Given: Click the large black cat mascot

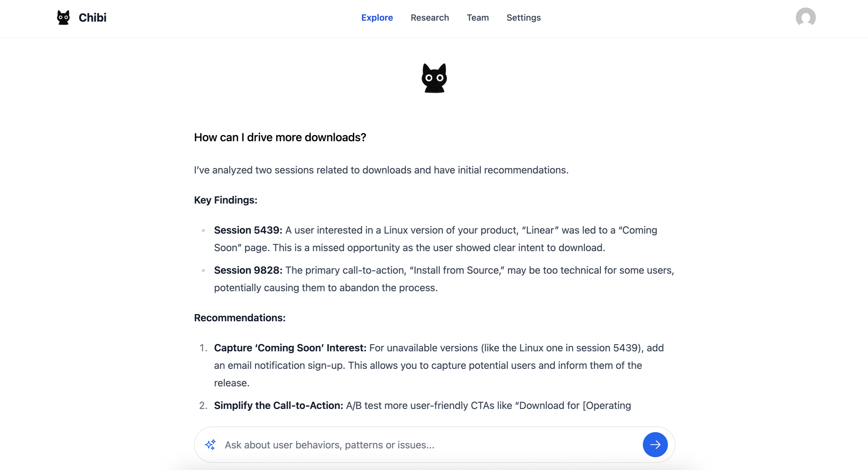Looking at the screenshot, I should (x=434, y=78).
